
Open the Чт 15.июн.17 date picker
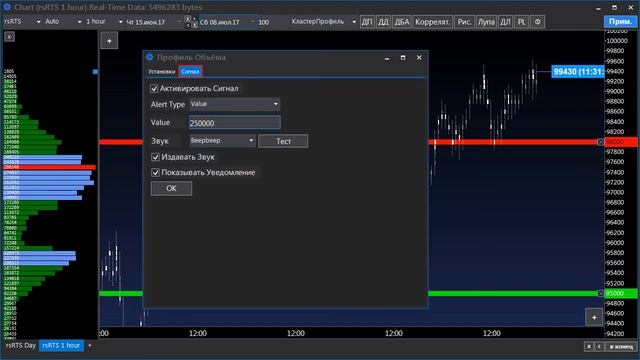pos(153,22)
